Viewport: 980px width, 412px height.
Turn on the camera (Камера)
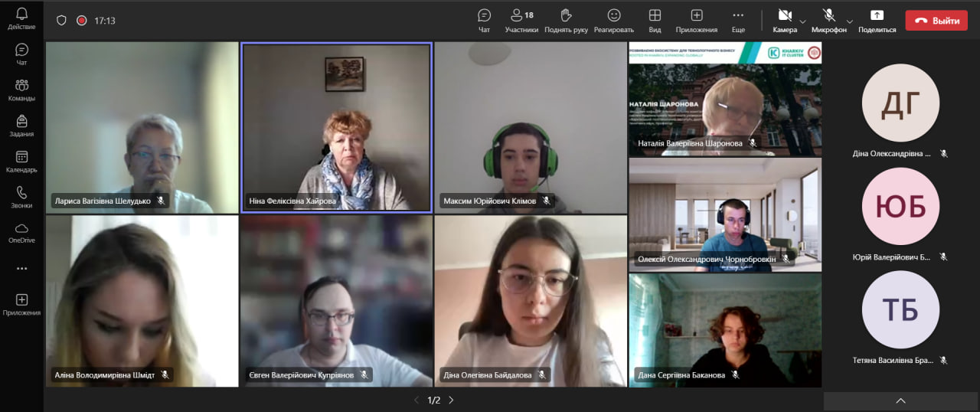pos(785,21)
